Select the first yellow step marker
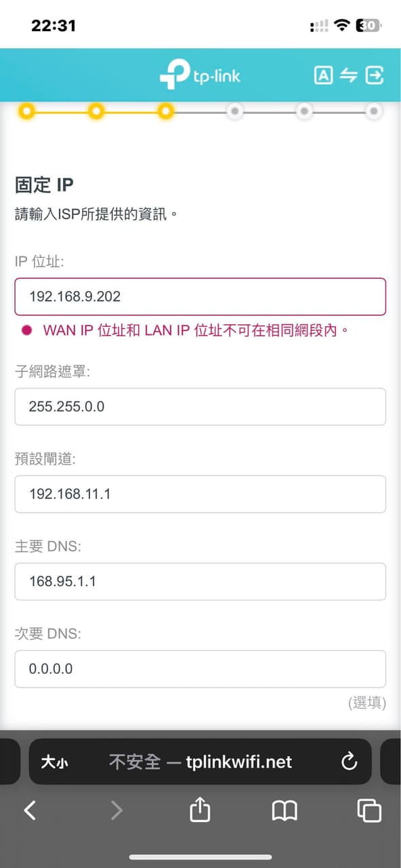 (x=27, y=111)
